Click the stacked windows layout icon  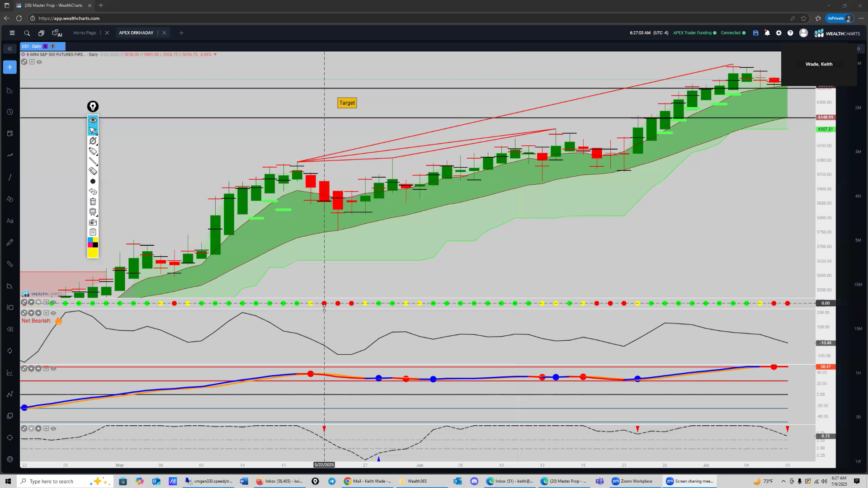pyautogui.click(x=41, y=33)
